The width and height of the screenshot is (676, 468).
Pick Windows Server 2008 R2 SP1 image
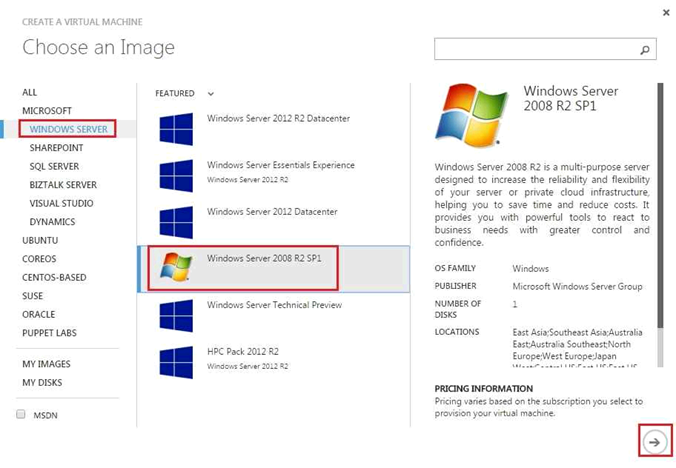pos(273,269)
